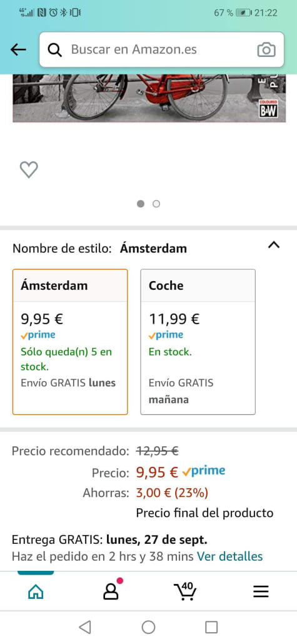Switch to second product image dot
The height and width of the screenshot is (644, 297).
pyautogui.click(x=156, y=204)
